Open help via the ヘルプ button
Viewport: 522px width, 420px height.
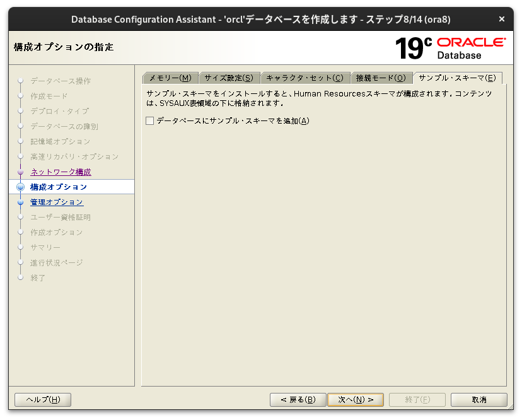click(42, 399)
